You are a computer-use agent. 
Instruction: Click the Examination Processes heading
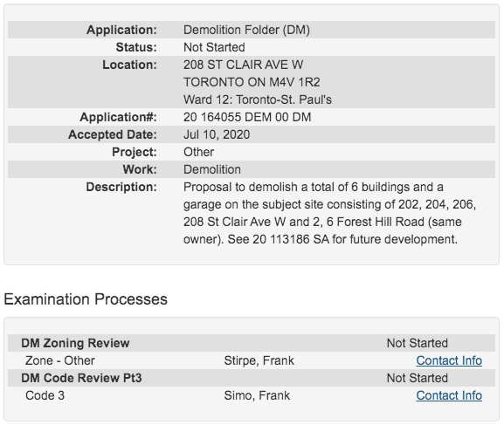tap(86, 299)
